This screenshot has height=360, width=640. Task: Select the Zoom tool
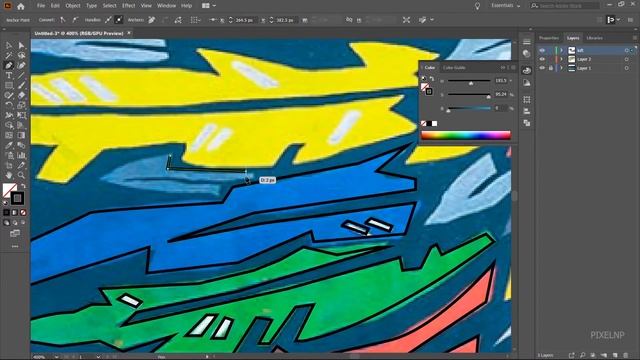click(21, 176)
